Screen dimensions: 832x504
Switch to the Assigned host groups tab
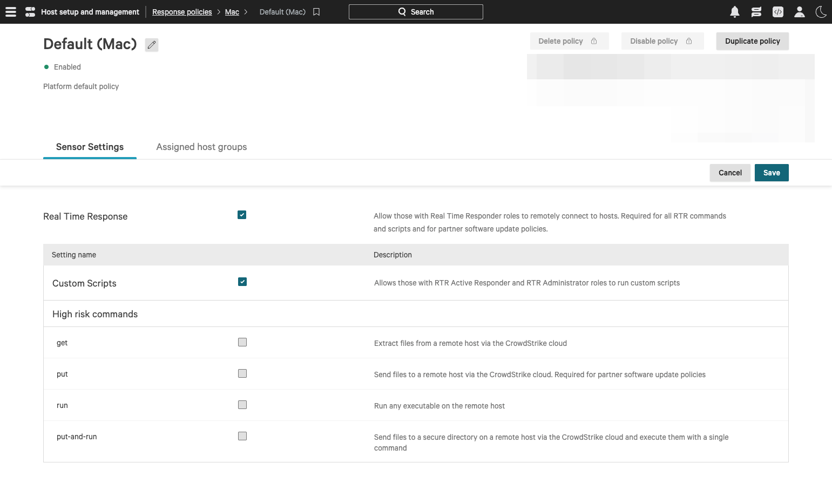pos(201,147)
